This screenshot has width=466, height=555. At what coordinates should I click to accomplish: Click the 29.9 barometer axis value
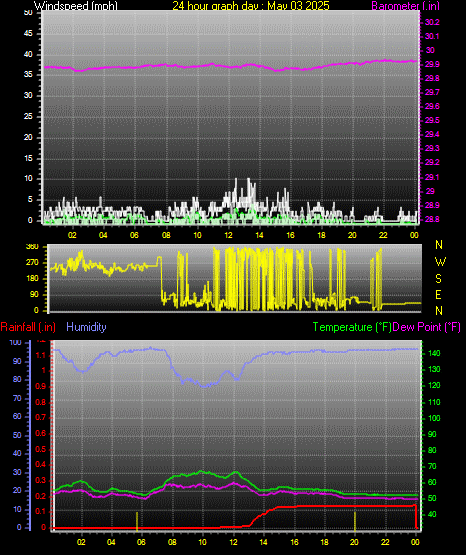(432, 64)
